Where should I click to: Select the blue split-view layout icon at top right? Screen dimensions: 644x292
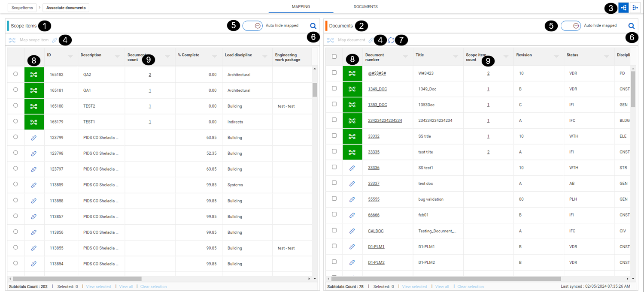[624, 8]
